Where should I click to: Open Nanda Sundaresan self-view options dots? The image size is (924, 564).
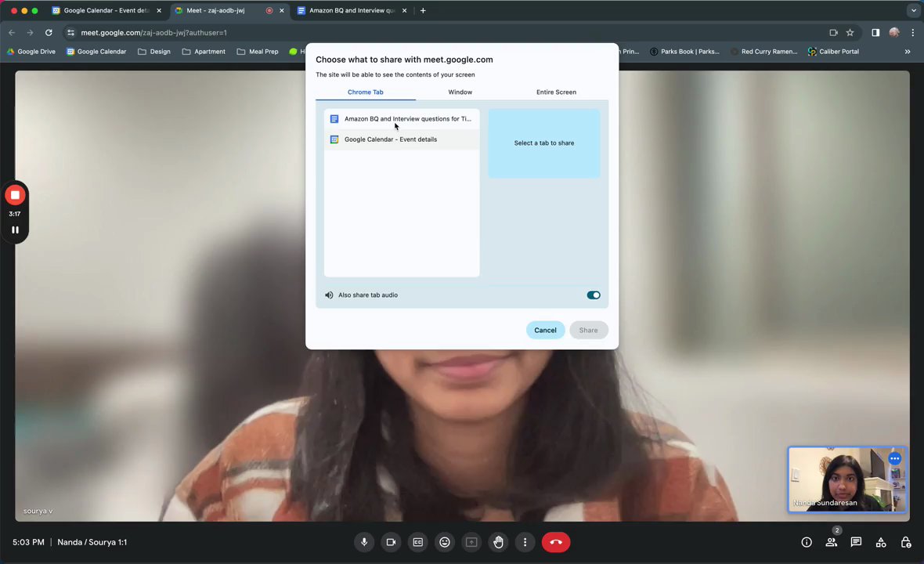click(894, 458)
